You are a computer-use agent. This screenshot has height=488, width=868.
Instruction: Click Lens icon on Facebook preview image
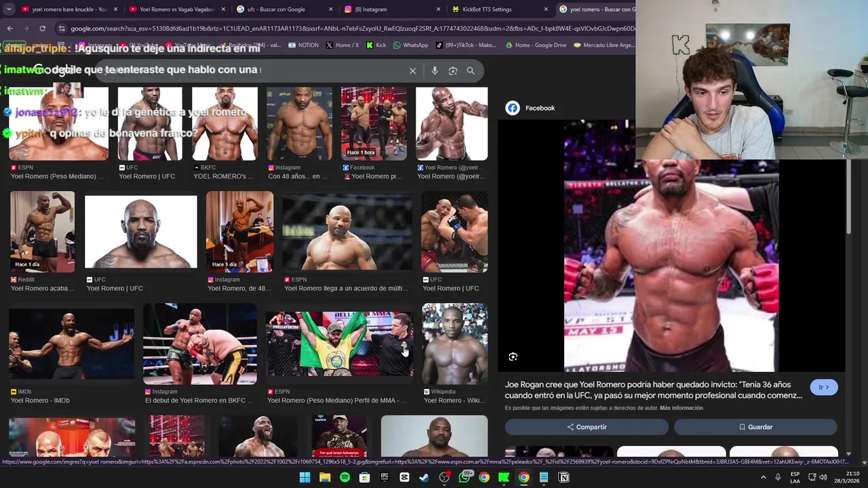coord(513,357)
